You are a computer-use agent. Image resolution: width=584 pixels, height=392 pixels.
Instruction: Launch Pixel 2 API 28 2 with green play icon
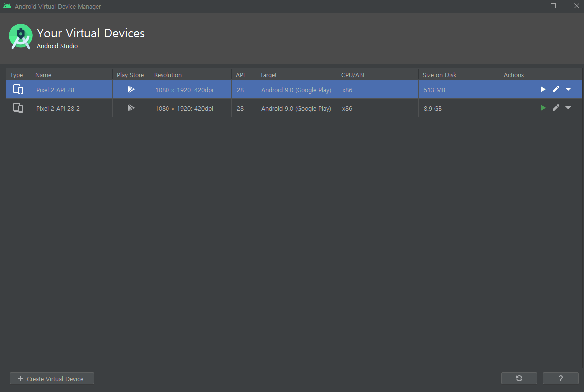pos(543,108)
